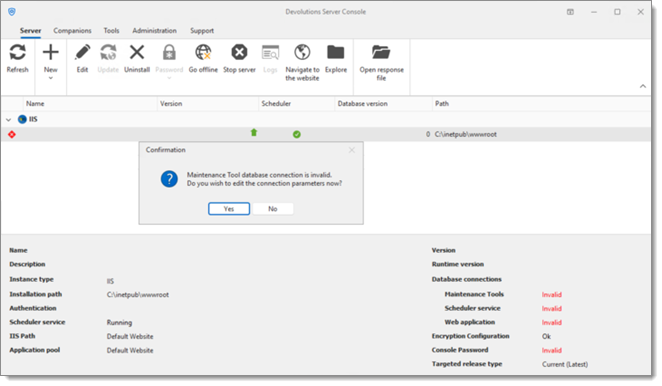This screenshot has width=662, height=386.
Task: Click the New plus icon
Action: coord(51,52)
